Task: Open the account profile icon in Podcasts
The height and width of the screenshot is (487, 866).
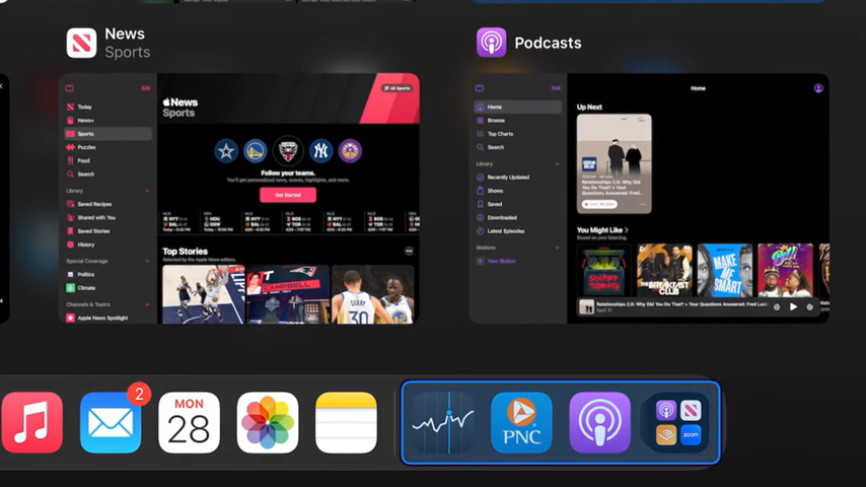Action: [819, 88]
